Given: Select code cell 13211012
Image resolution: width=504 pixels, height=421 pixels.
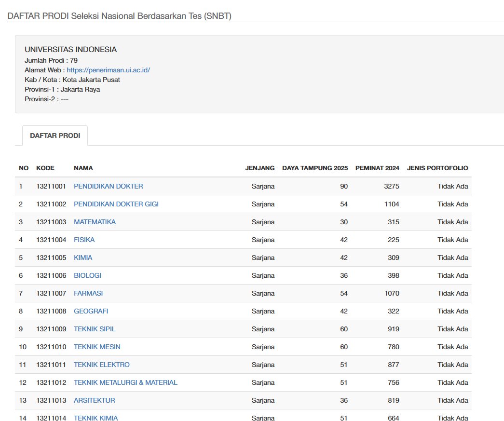Looking at the screenshot, I should (51, 382).
